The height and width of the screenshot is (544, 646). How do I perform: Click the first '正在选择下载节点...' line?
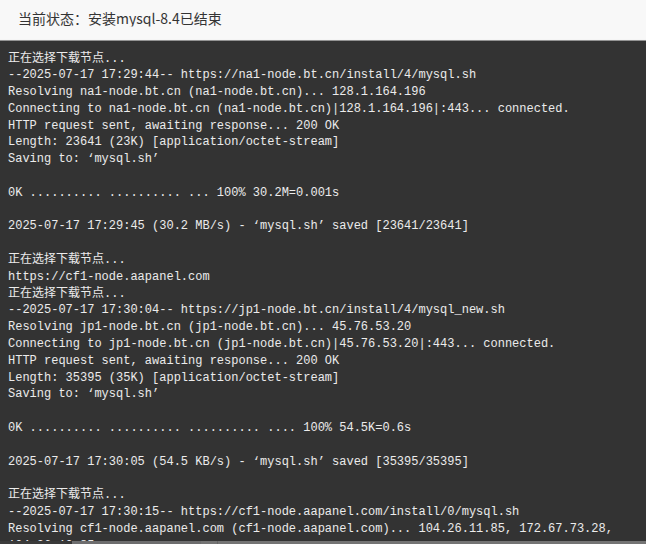pyautogui.click(x=66, y=57)
